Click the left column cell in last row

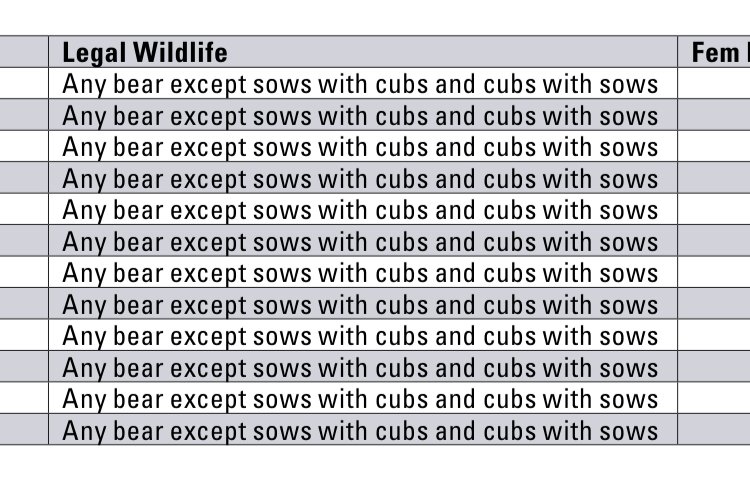tap(24, 430)
